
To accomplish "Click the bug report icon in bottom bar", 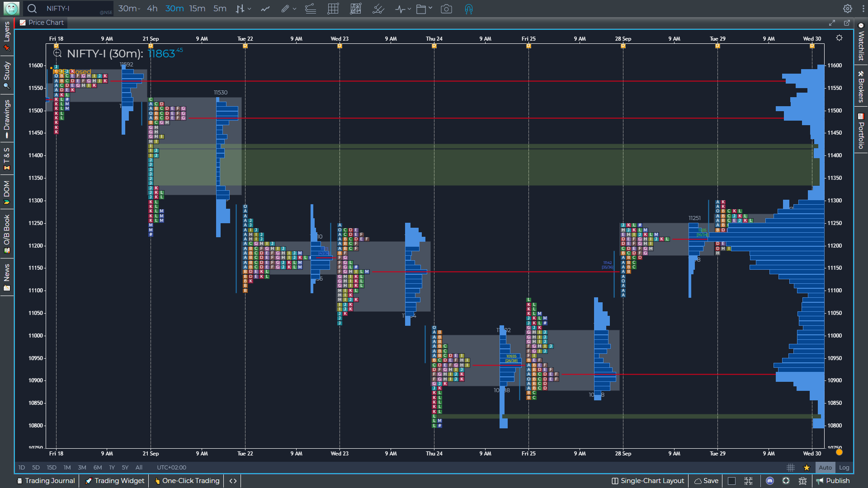I will 803,481.
